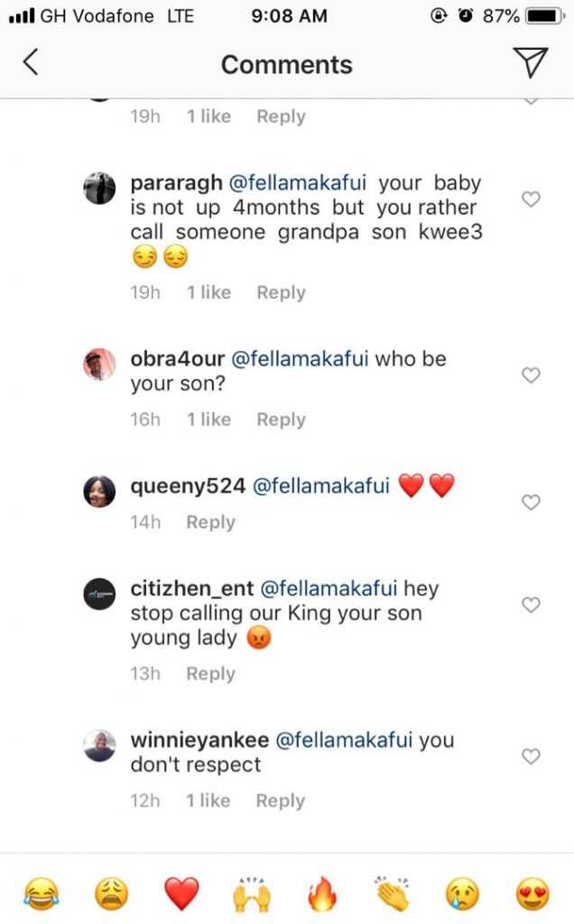Insert the red heart quick emoji

pyautogui.click(x=181, y=893)
